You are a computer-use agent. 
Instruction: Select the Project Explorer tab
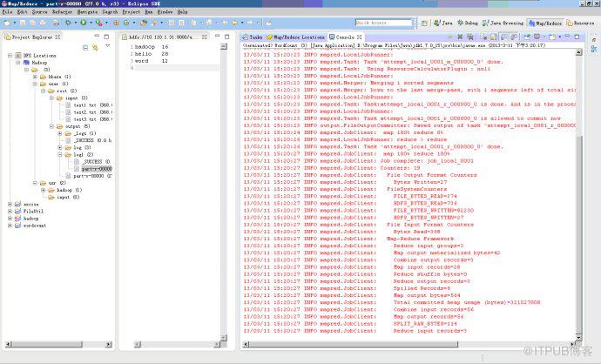coord(32,37)
